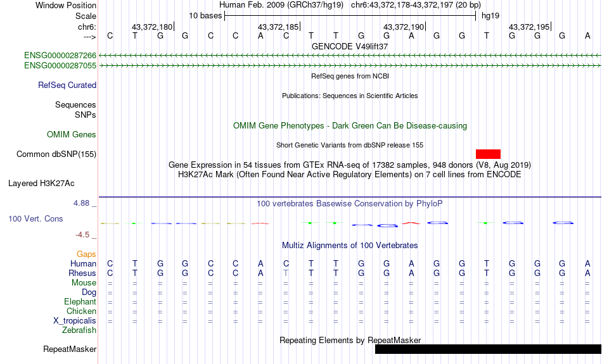Click the Scale label

point(86,16)
